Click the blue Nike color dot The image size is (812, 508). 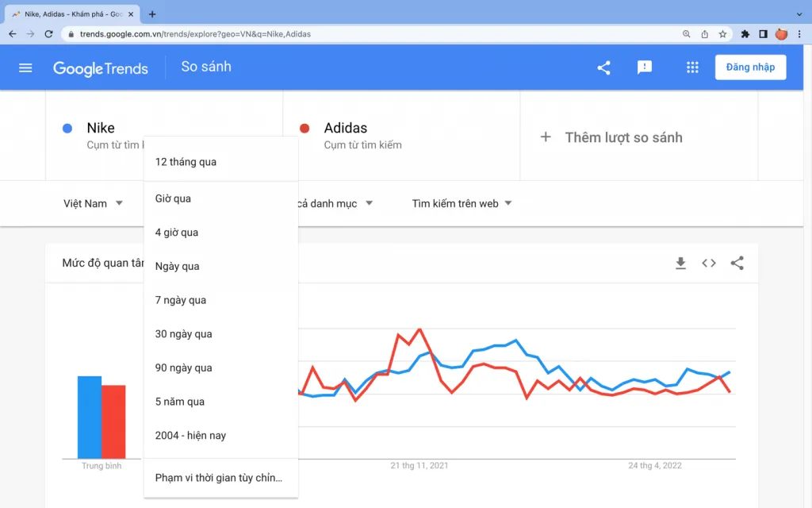click(x=67, y=128)
